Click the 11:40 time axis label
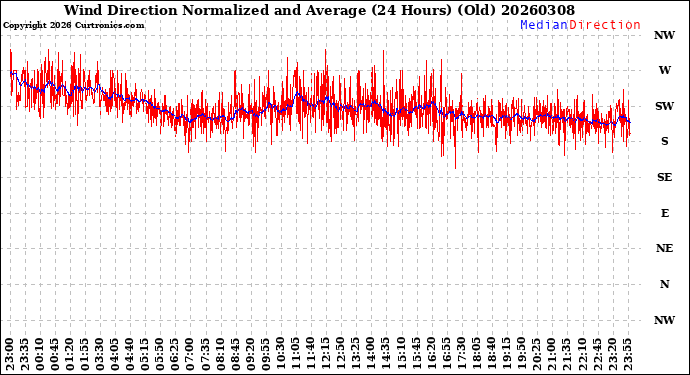This screenshot has width=690, height=375. coord(311,355)
